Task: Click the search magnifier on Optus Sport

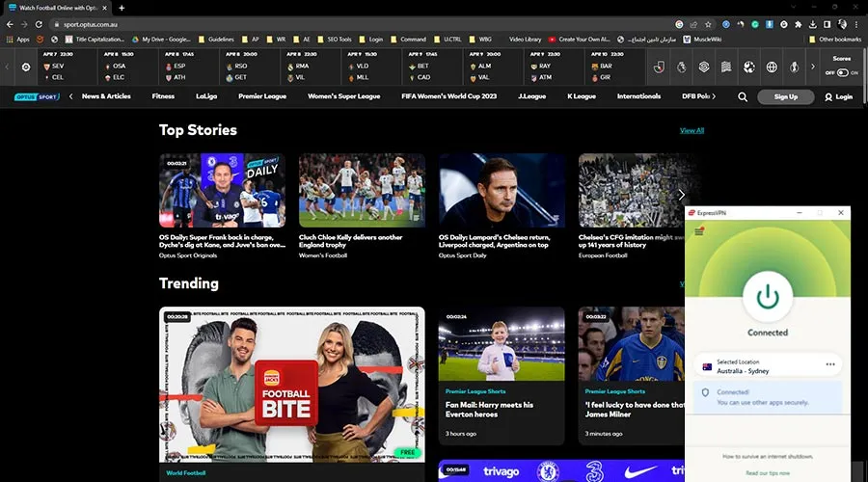Action: tap(743, 96)
